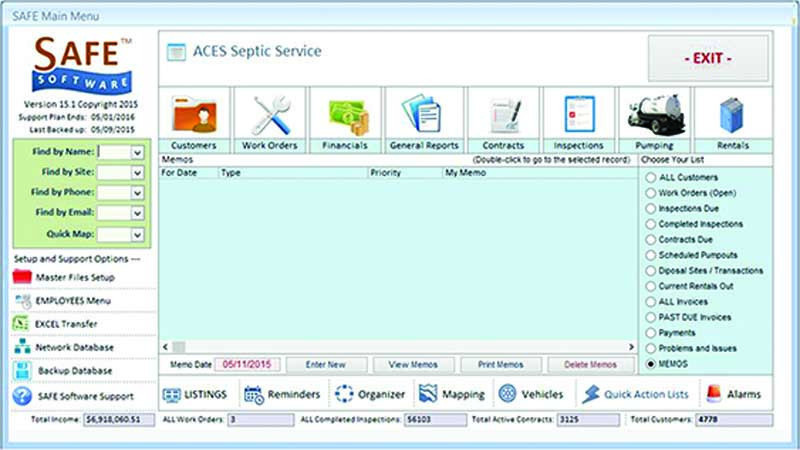Open the EMPLOYEES Menu icon

point(22,301)
